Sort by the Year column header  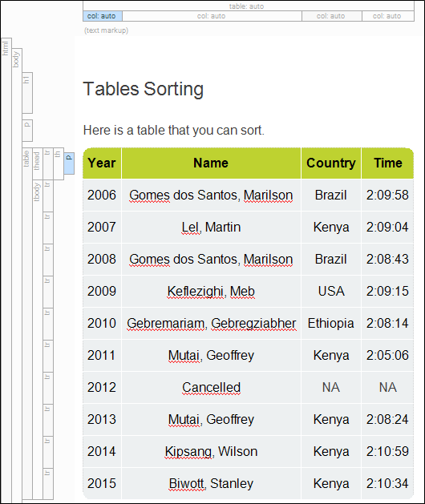click(102, 163)
